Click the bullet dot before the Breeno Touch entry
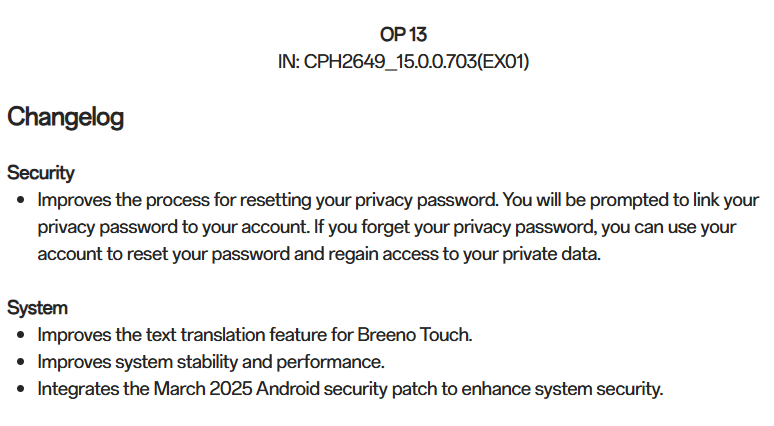Image resolution: width=774 pixels, height=426 pixels. click(x=22, y=335)
